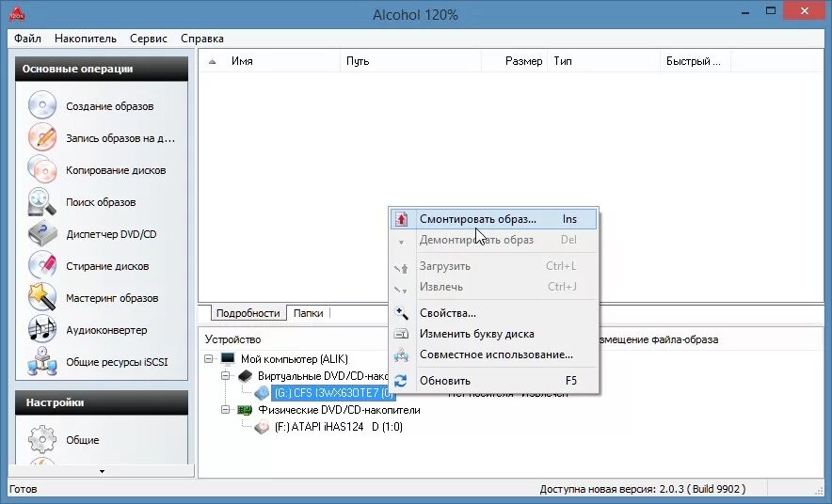Click the My Computer monitor icon in tree
The height and width of the screenshot is (504, 832).
coord(228,359)
